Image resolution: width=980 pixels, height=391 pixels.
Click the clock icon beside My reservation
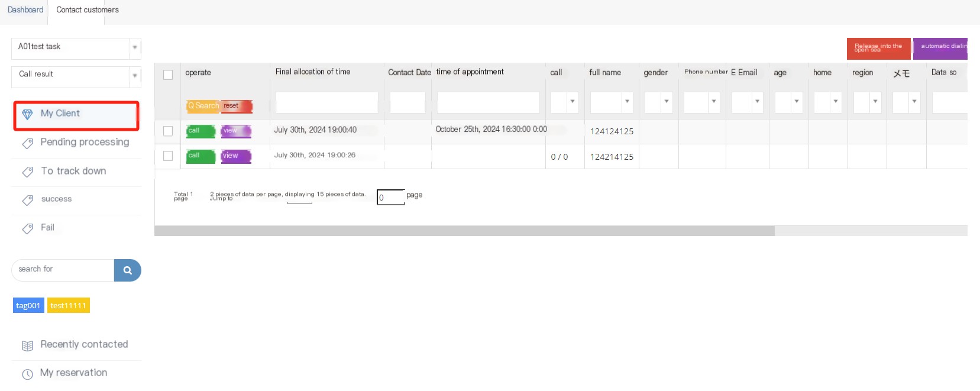coord(27,374)
